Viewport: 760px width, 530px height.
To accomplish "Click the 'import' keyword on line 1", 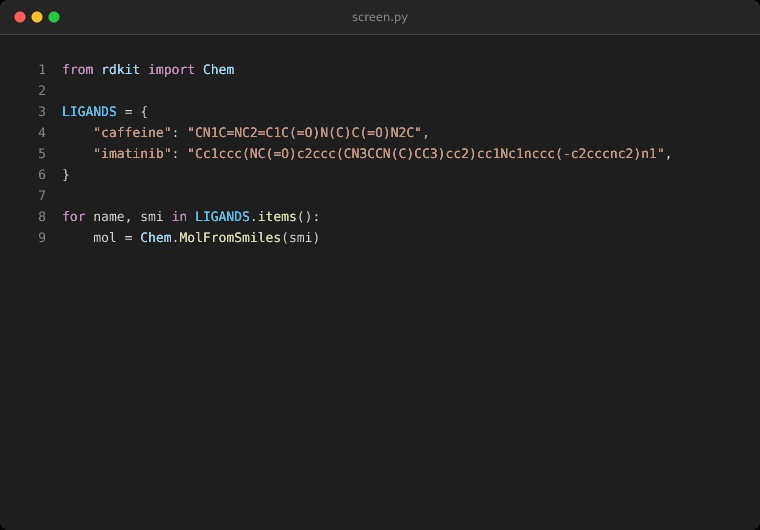I will 172,70.
